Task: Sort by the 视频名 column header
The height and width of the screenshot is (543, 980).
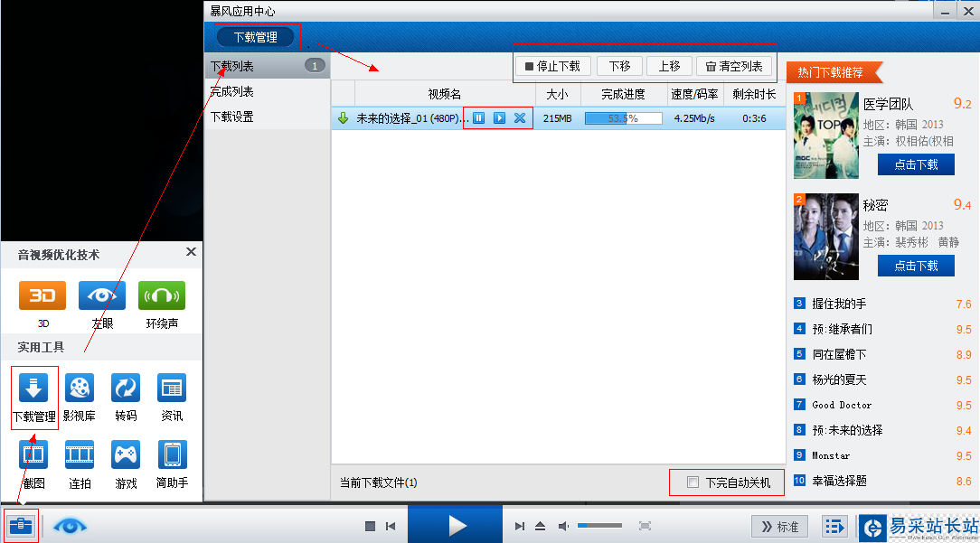Action: 445,94
